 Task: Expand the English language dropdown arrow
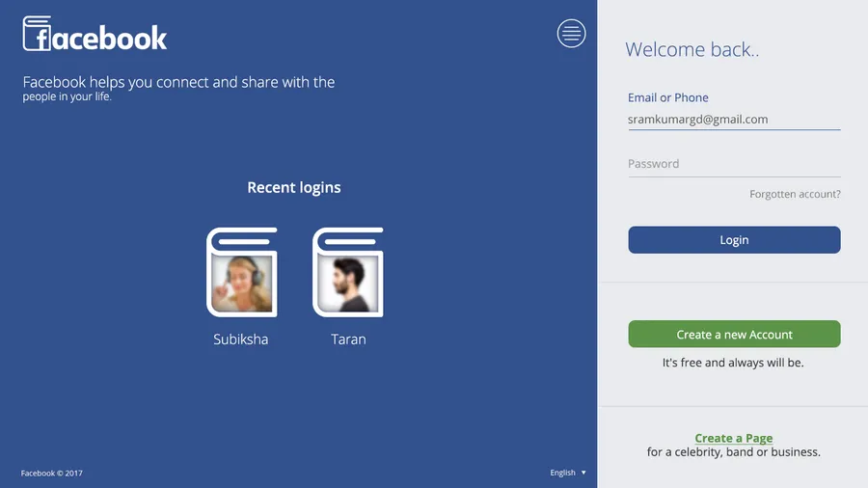pyautogui.click(x=583, y=473)
